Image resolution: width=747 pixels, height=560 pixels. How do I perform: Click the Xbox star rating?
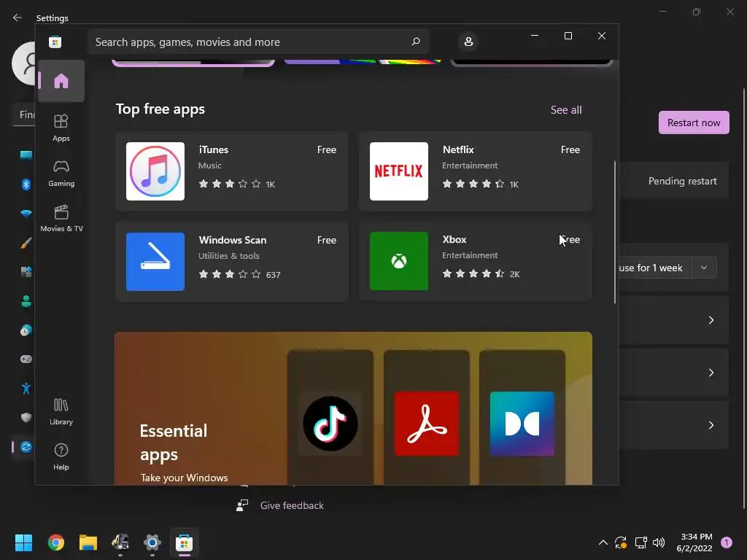(x=473, y=273)
